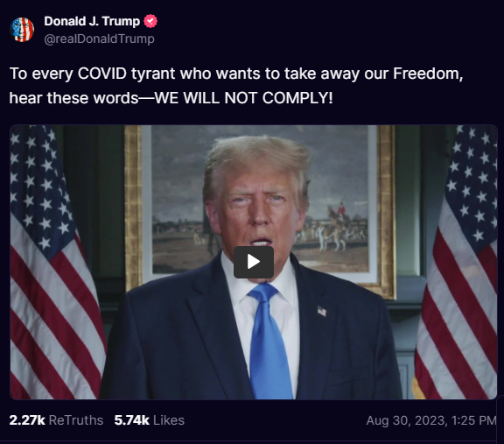
Task: Click the 1:25 PM time in the timestamp
Action: (473, 420)
